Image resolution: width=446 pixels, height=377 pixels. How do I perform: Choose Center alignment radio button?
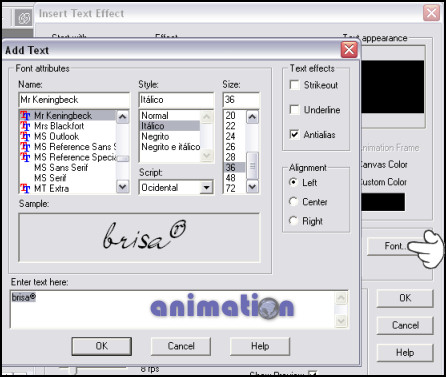293,202
